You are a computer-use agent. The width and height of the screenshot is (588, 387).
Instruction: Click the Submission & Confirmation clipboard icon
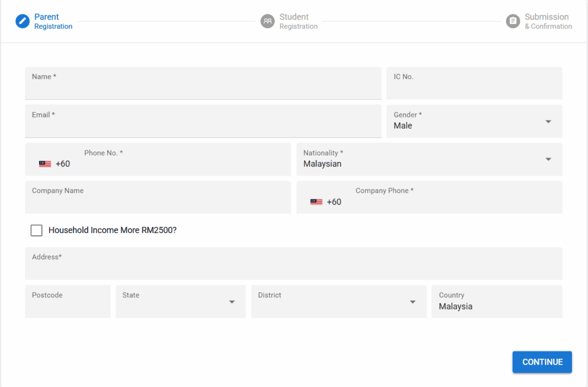pos(513,21)
